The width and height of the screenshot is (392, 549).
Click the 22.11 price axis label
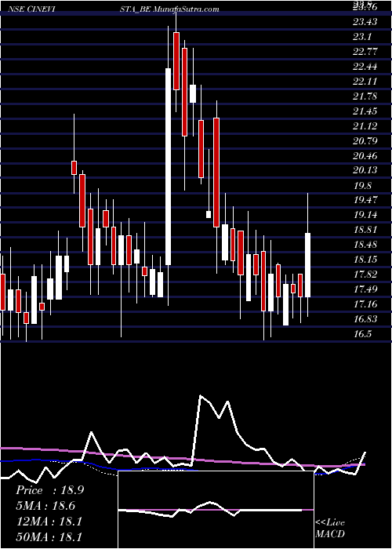(365, 82)
